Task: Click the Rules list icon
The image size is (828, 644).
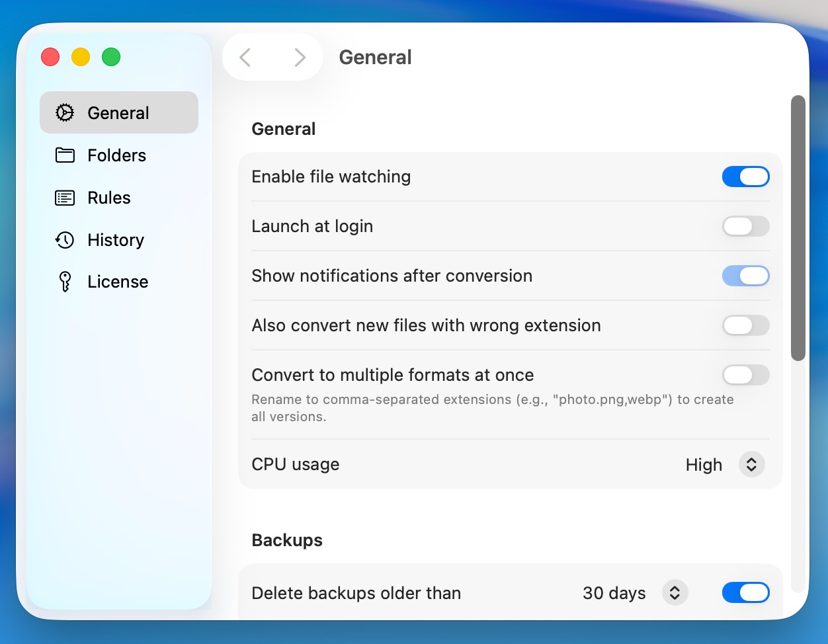Action: [x=65, y=198]
